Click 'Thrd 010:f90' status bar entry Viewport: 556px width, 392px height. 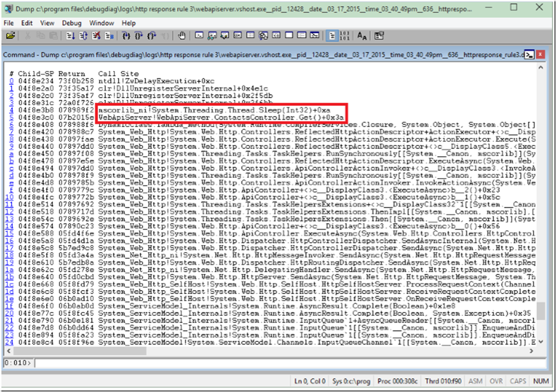pyautogui.click(x=443, y=381)
